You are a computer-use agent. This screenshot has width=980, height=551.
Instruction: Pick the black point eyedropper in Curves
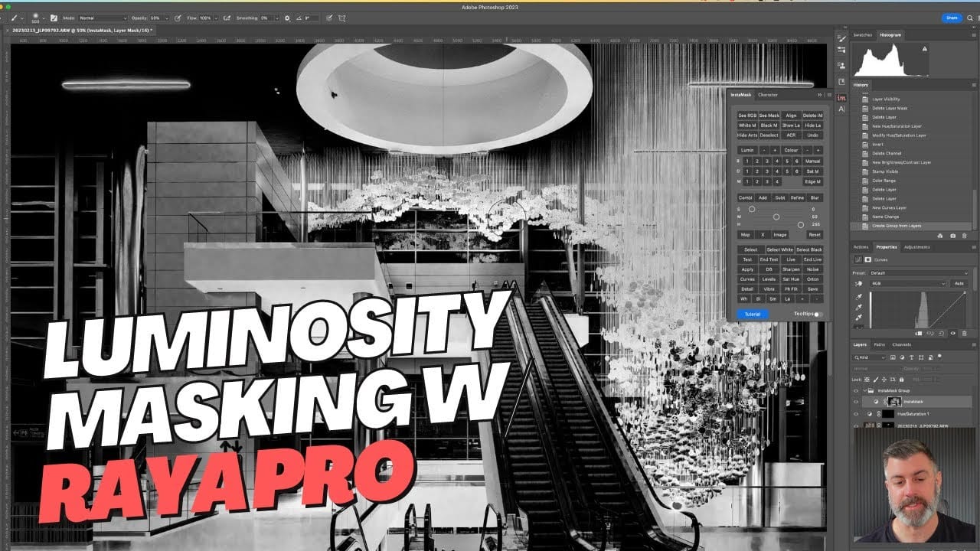tap(858, 297)
